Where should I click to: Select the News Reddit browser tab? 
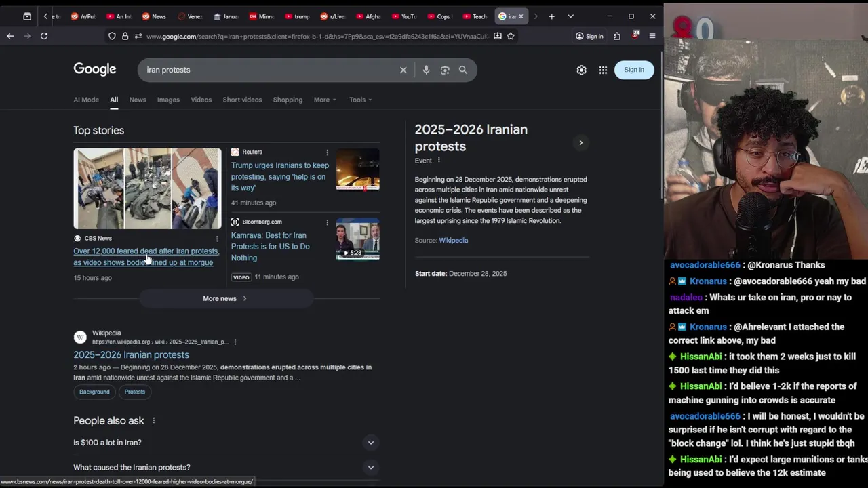[154, 16]
